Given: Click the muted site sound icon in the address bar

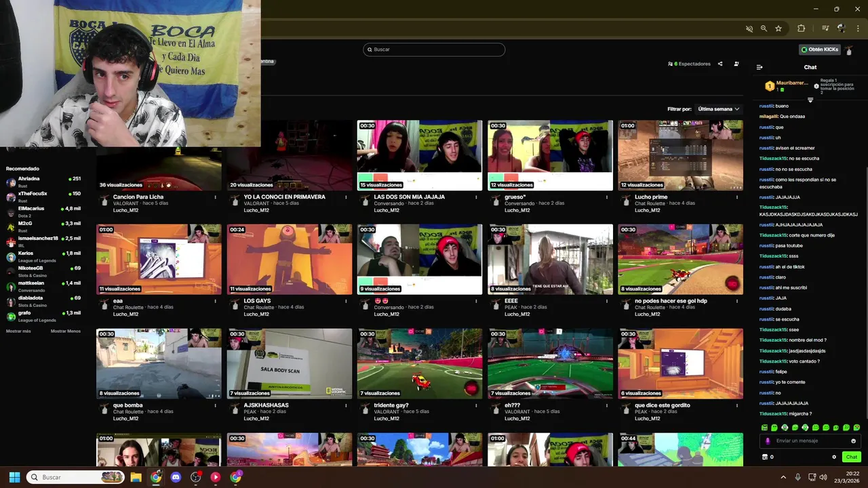Looking at the screenshot, I should click(x=749, y=28).
